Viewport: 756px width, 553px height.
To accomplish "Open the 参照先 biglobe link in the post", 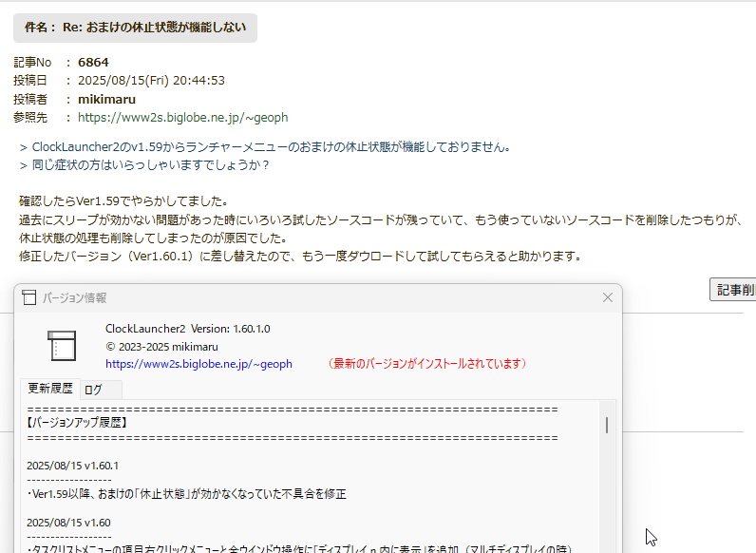I will (182, 117).
